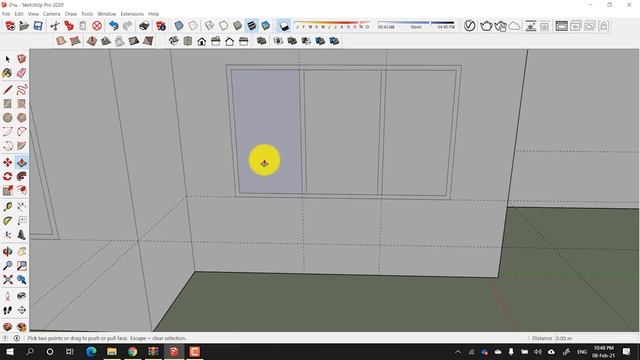Activate the Line pencil tool
640x360 pixels.
point(7,90)
